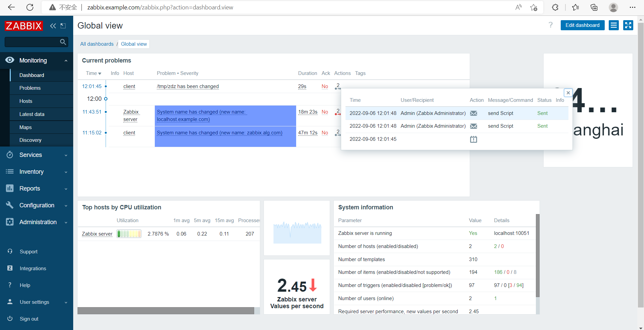Open Hosts in the Monitoring menu

[42, 101]
